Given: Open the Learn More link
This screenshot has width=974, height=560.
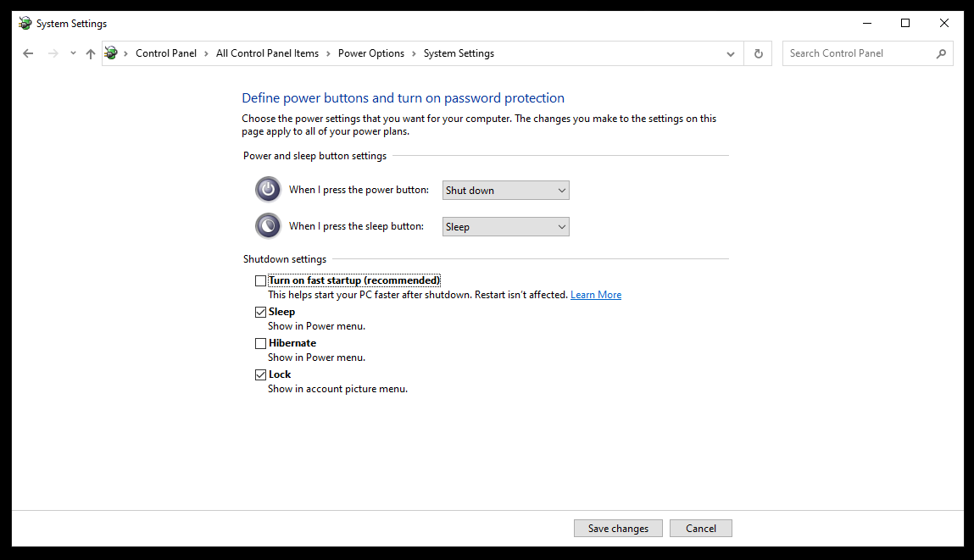Looking at the screenshot, I should [x=596, y=295].
